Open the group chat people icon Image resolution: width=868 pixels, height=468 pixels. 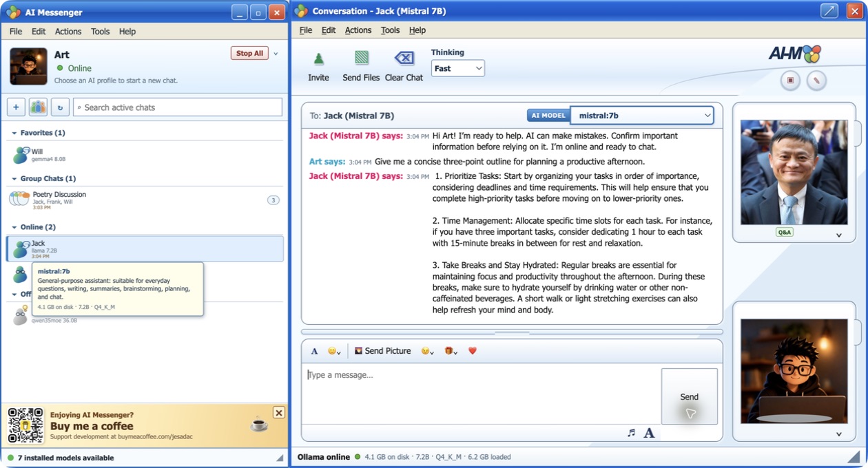[x=38, y=107]
